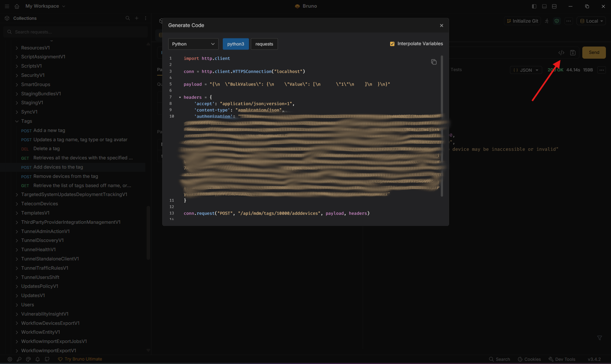Click the Send button

[x=594, y=53]
